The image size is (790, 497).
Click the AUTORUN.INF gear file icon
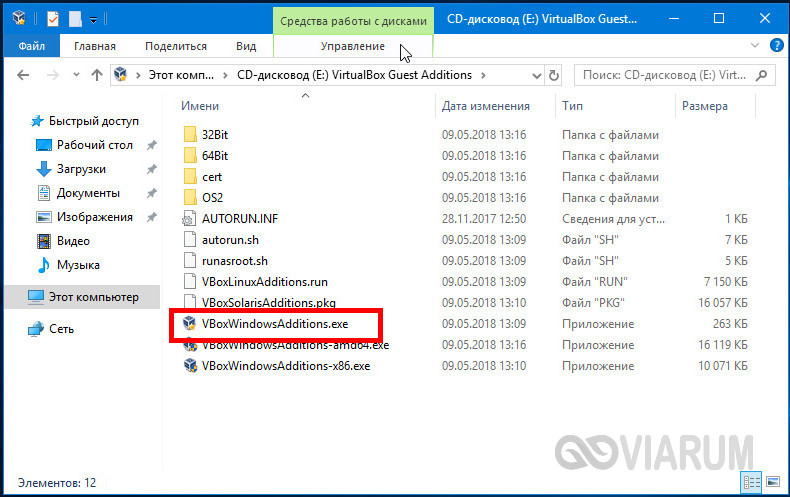[189, 219]
